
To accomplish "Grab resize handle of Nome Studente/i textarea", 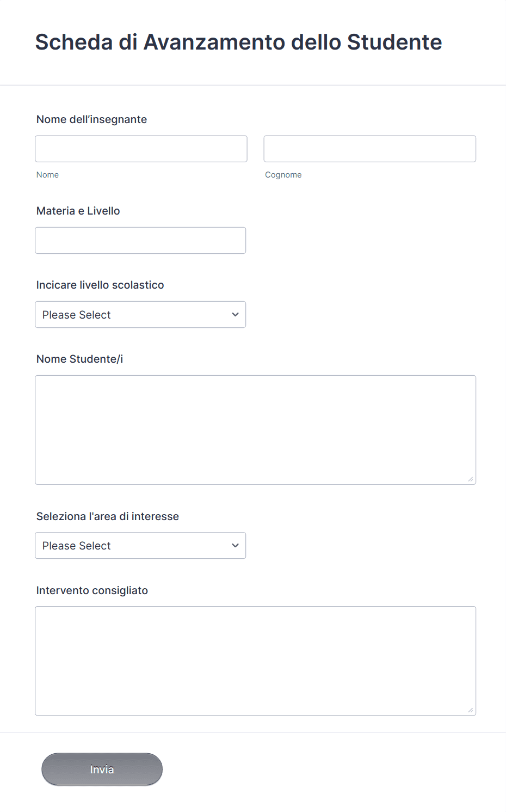I will [x=471, y=479].
